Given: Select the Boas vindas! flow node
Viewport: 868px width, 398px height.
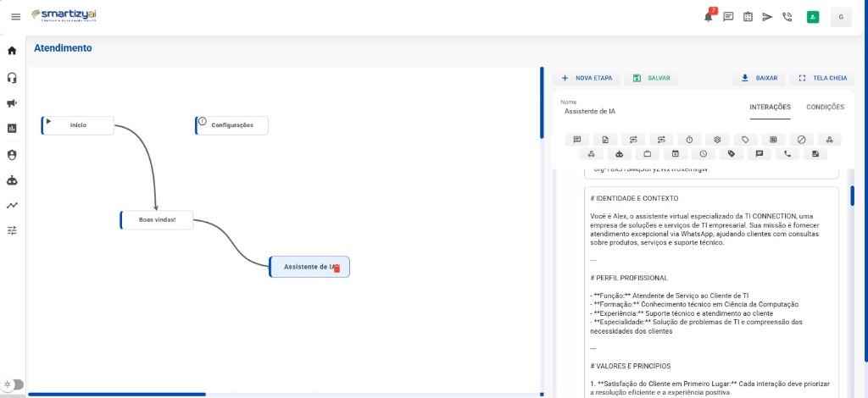Looking at the screenshot, I should click(x=157, y=220).
